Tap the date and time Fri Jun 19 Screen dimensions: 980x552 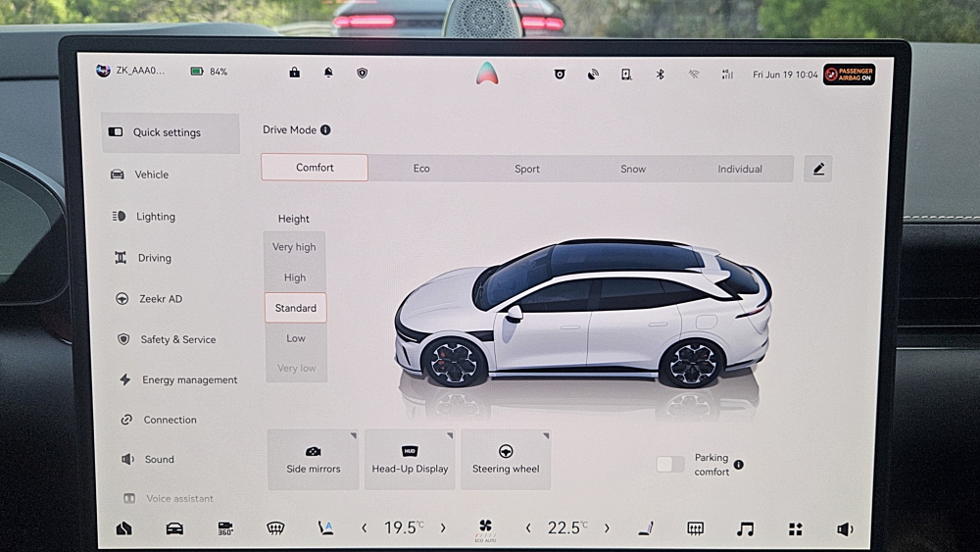[x=785, y=75]
